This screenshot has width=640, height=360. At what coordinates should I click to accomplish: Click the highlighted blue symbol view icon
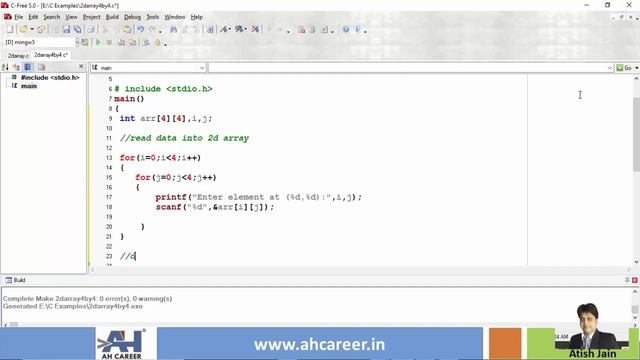[x=28, y=67]
